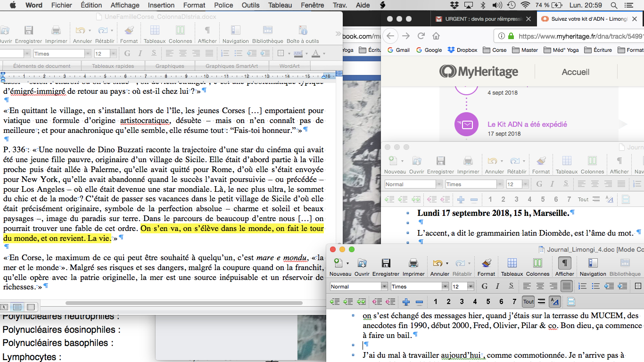Reload the MyHeritage browser page
Image resolution: width=644 pixels, height=362 pixels.
(x=421, y=36)
